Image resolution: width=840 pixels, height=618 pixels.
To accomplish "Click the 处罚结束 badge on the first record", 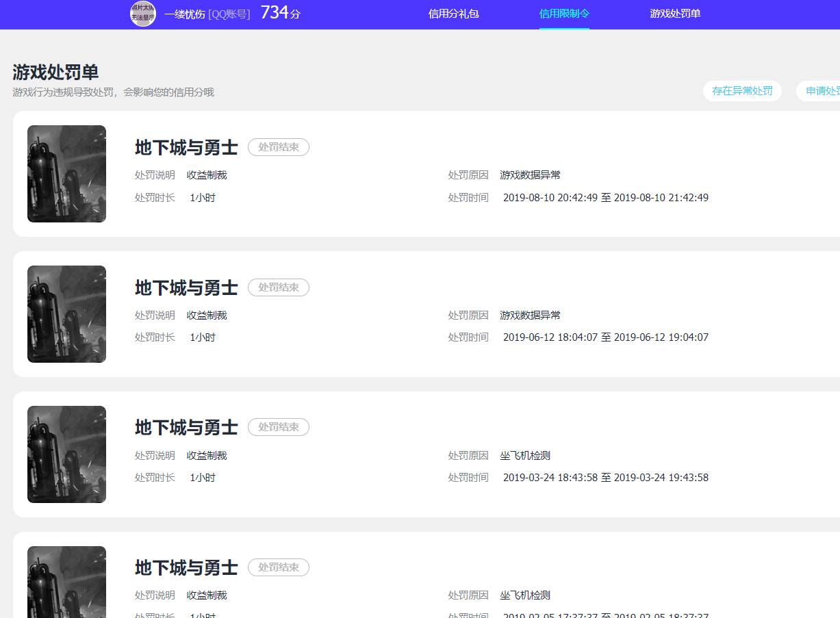I will pos(279,146).
